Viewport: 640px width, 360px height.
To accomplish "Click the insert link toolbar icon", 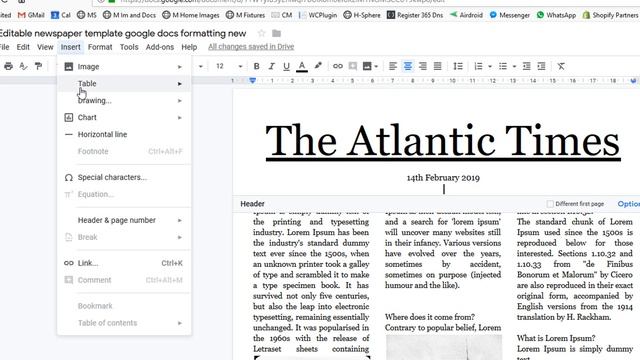I will [x=338, y=66].
